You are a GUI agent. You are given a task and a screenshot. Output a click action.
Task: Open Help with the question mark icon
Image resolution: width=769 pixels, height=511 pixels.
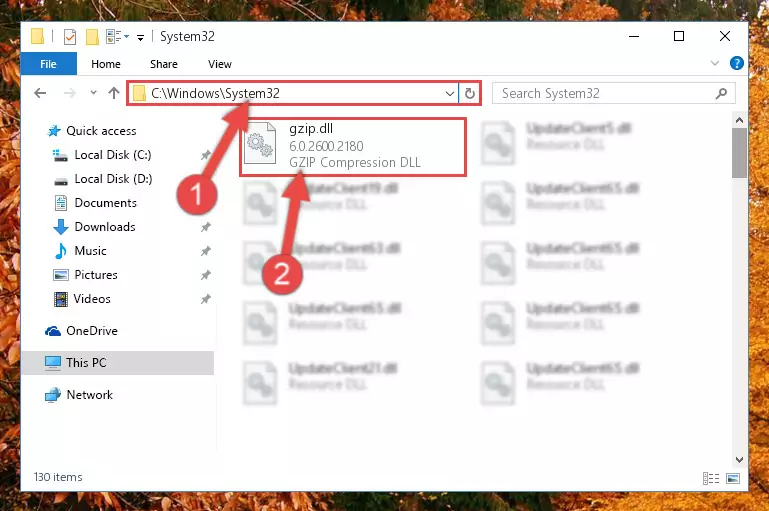(737, 63)
